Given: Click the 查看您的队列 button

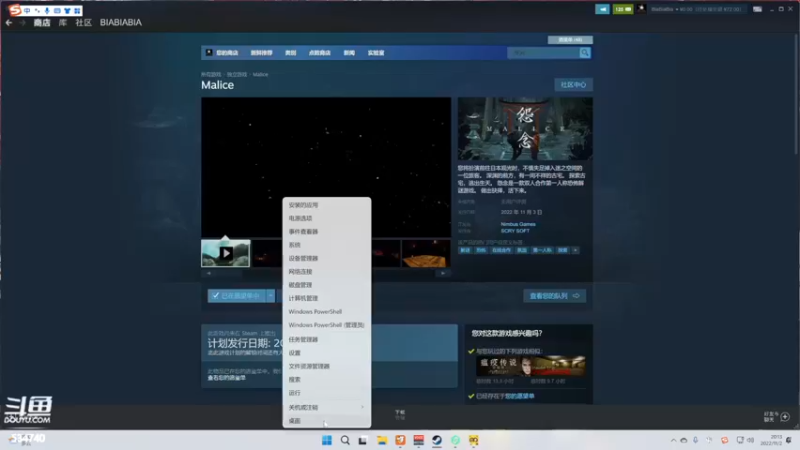Looking at the screenshot, I should [555, 296].
